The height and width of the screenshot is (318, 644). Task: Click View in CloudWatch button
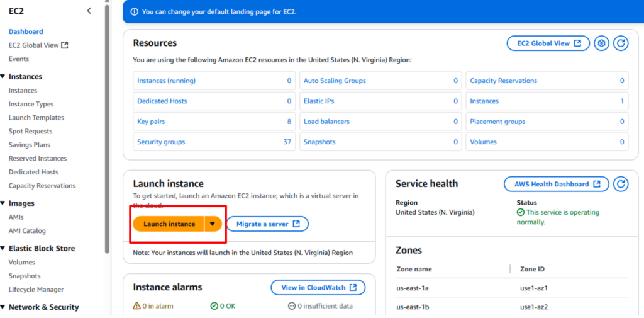318,288
